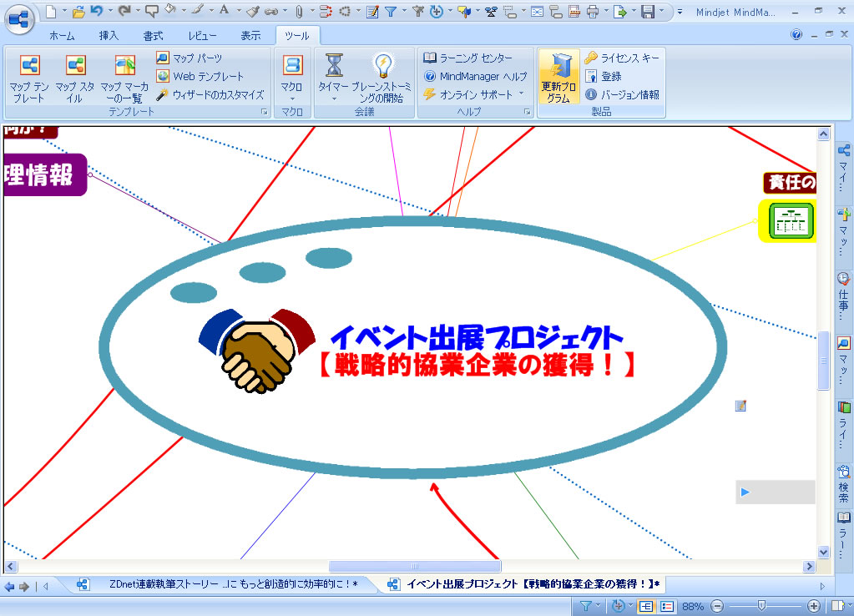854x616 pixels.
Task: Open the Map Templates button
Action: (29, 79)
